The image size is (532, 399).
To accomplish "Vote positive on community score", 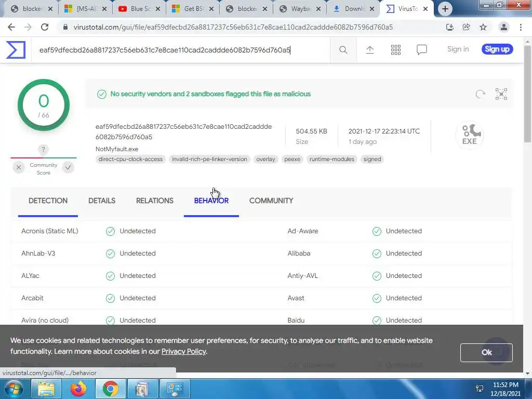I will (68, 167).
